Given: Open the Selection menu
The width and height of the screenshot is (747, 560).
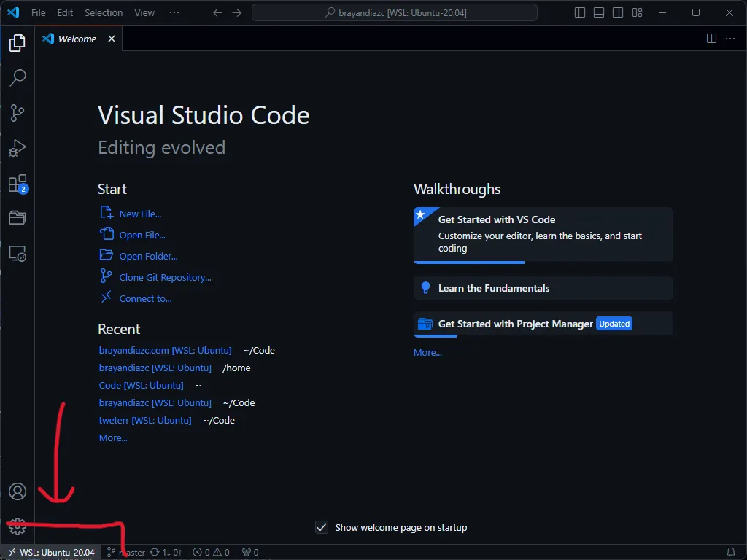Looking at the screenshot, I should pos(104,13).
